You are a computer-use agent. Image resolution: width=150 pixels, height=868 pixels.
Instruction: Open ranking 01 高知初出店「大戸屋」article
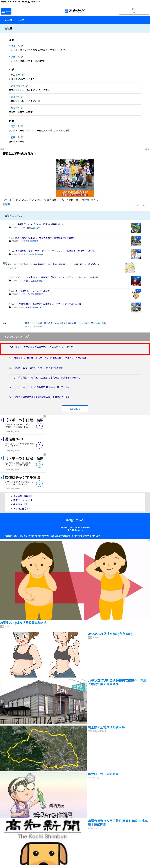pos(50,358)
